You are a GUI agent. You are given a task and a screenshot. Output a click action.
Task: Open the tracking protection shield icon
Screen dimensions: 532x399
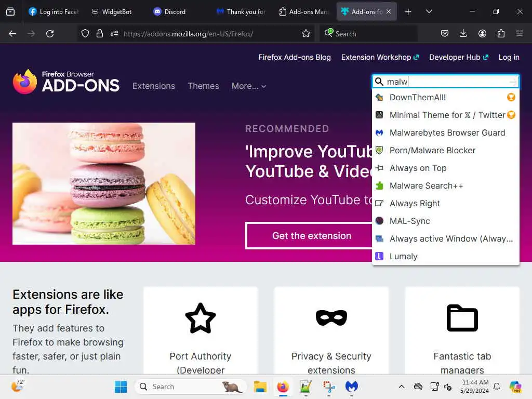pos(85,33)
